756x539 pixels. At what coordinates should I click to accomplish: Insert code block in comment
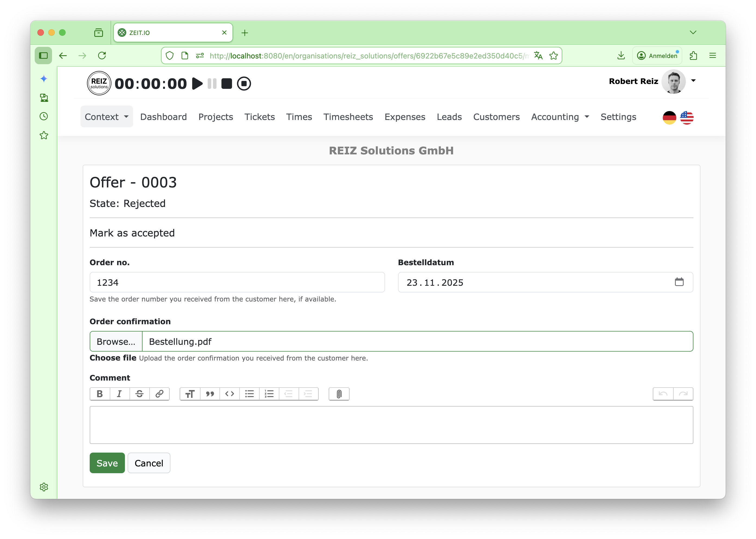(x=230, y=394)
